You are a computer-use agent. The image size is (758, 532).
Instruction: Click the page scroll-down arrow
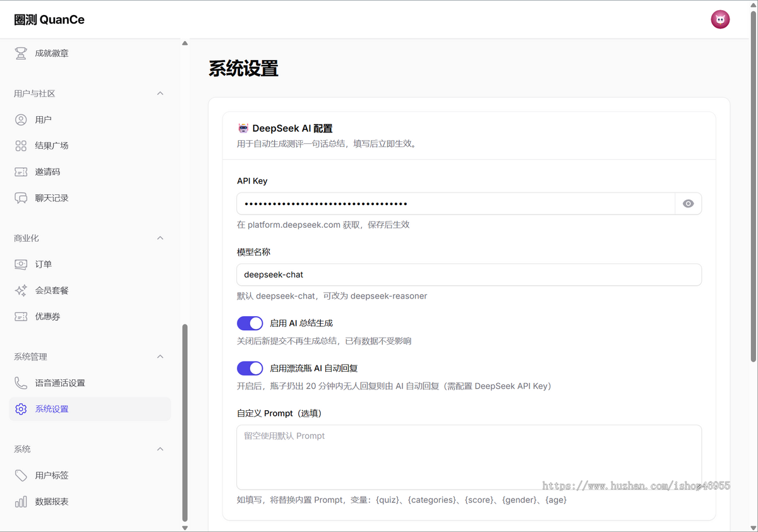pyautogui.click(x=753, y=527)
